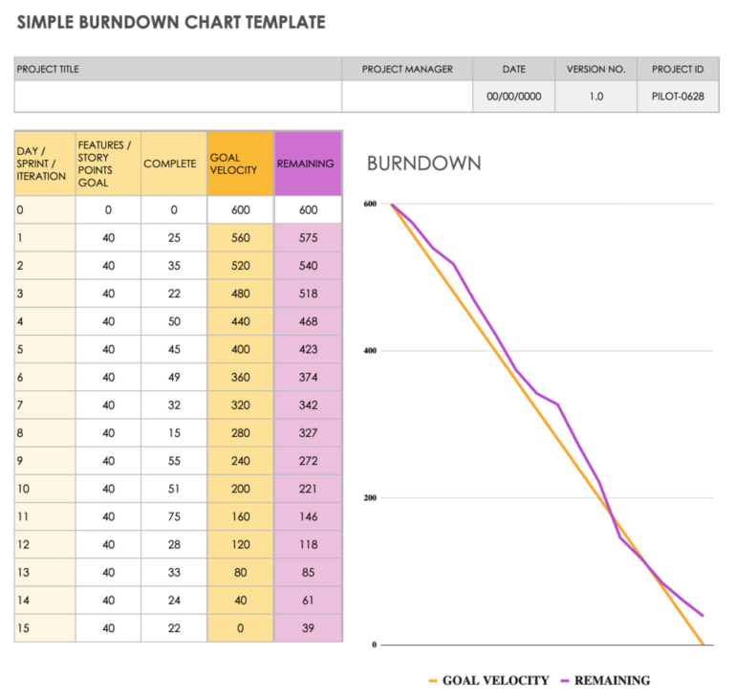Click the empty Project Manager field

407,97
